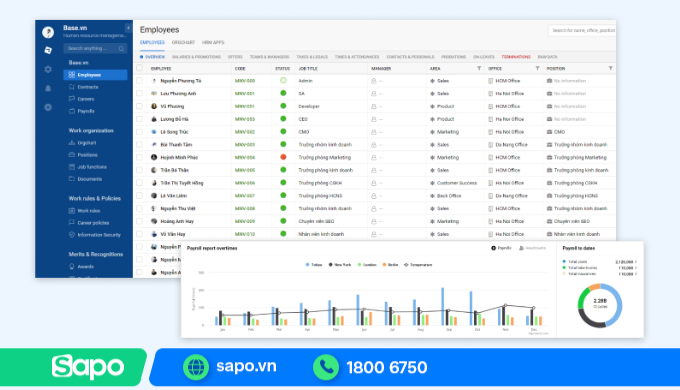Switch to the HRM APPS top tab

pos(213,43)
